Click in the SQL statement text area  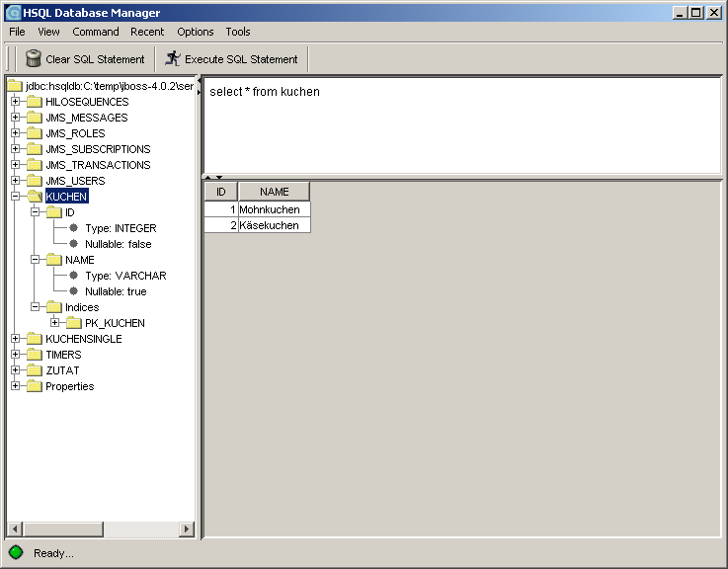pyautogui.click(x=462, y=125)
